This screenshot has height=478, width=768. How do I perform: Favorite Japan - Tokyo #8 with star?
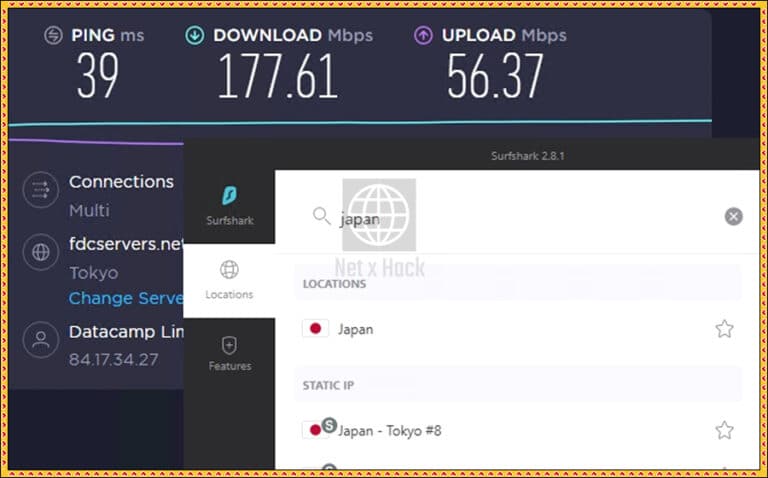coord(724,430)
